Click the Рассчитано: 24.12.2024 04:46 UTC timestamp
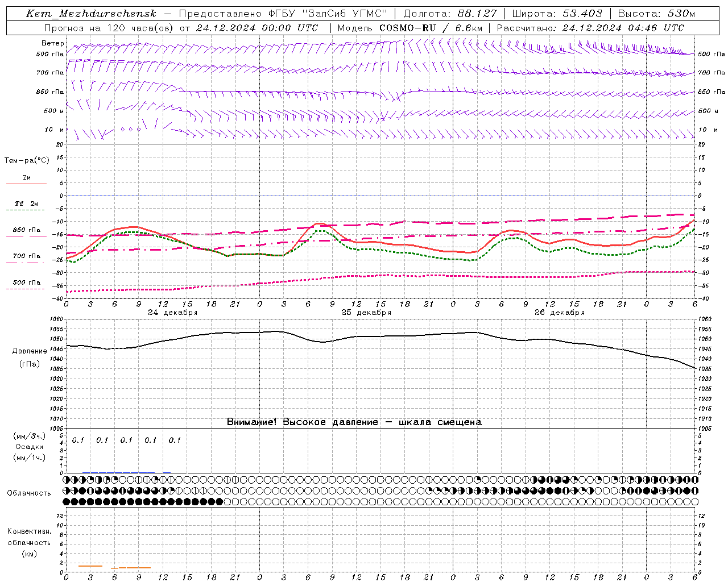The image size is (728, 582). point(590,27)
